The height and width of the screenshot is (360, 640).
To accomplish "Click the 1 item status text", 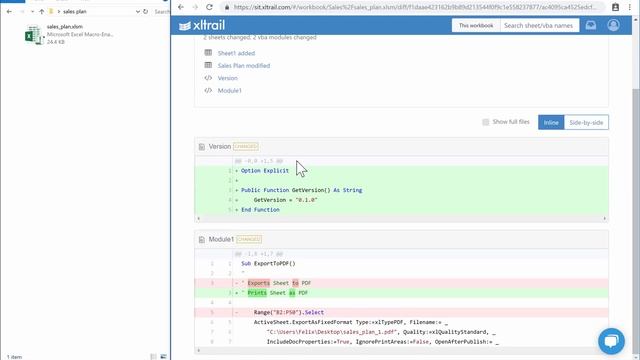I will 14,357.
